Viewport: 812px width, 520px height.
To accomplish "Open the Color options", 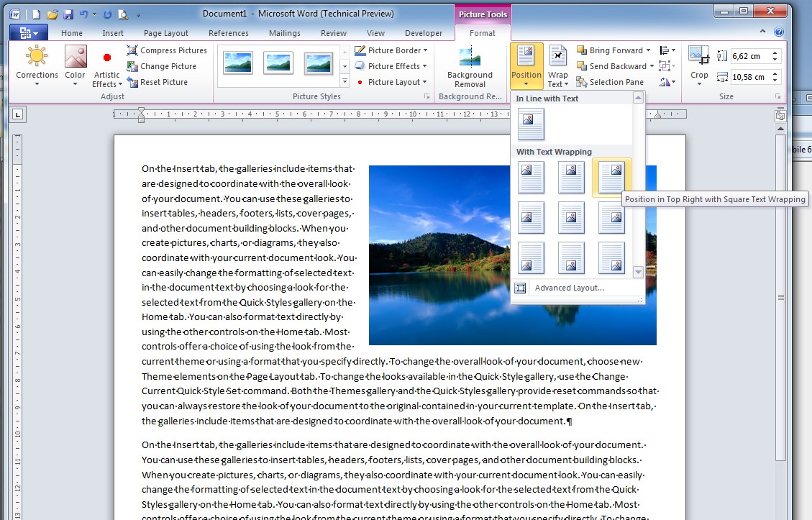I will (75, 65).
